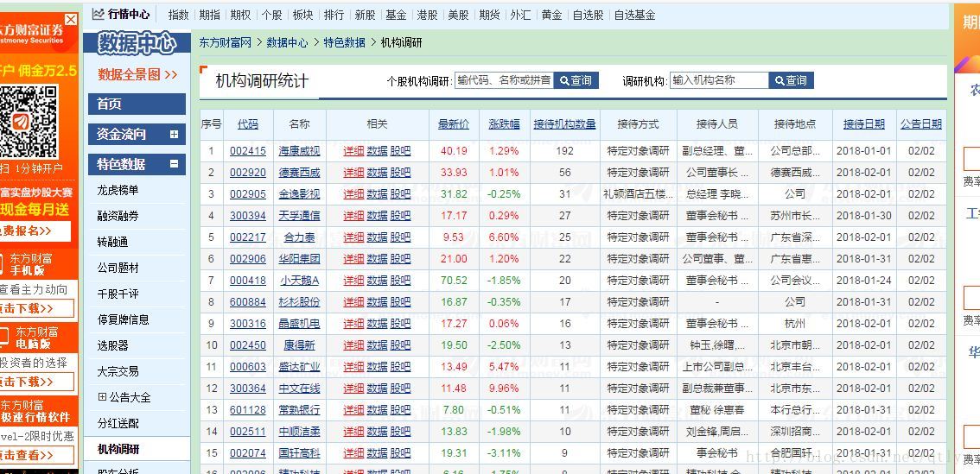The height and width of the screenshot is (474, 980).
Task: Sort table by 接待日期 column header
Action: [x=863, y=124]
